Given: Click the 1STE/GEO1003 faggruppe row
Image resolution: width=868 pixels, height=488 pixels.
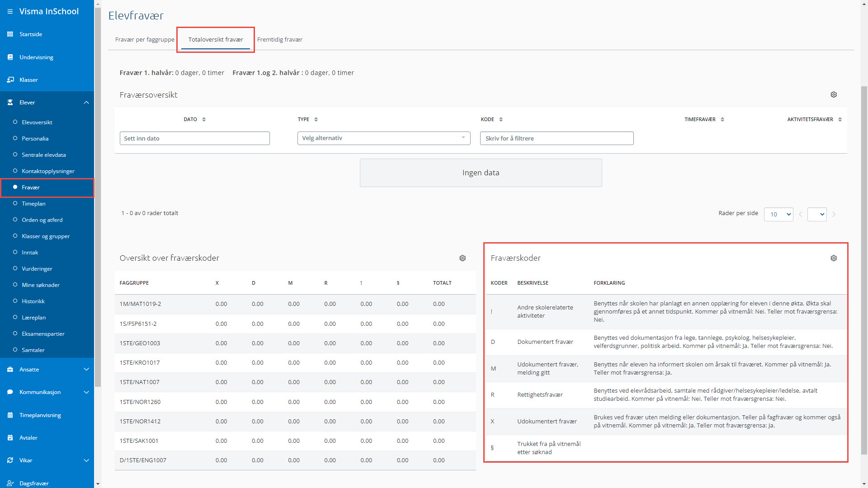Looking at the screenshot, I should pos(295,343).
